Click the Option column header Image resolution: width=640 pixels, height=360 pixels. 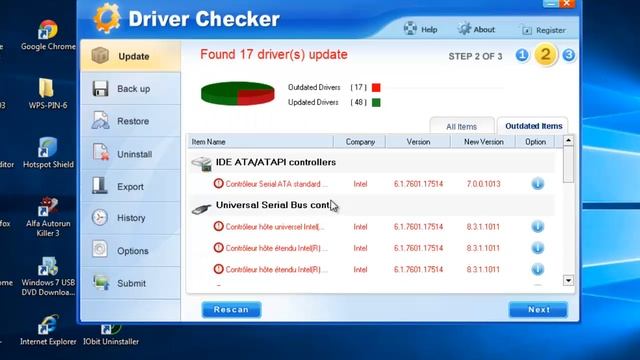pos(535,142)
